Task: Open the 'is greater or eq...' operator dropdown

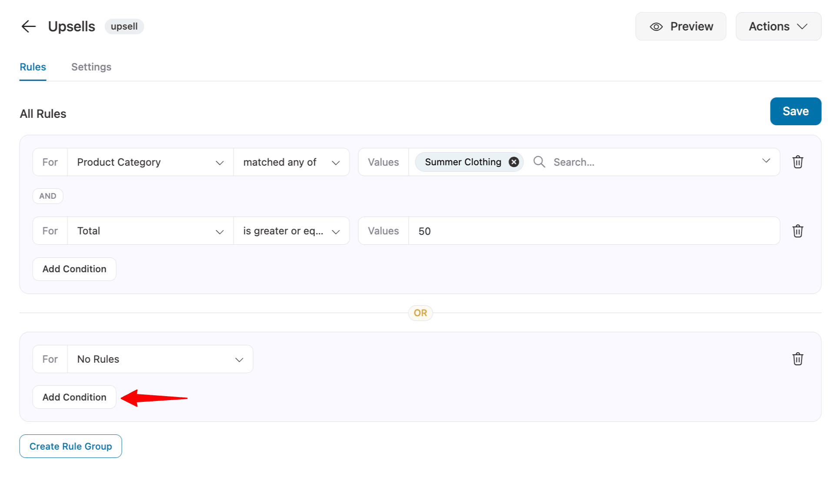Action: (x=291, y=231)
